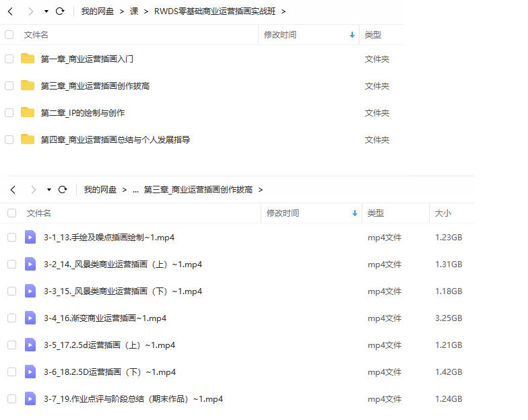Click video icon of 3-7_19 file
Screen dimensions: 528x420
30,398
